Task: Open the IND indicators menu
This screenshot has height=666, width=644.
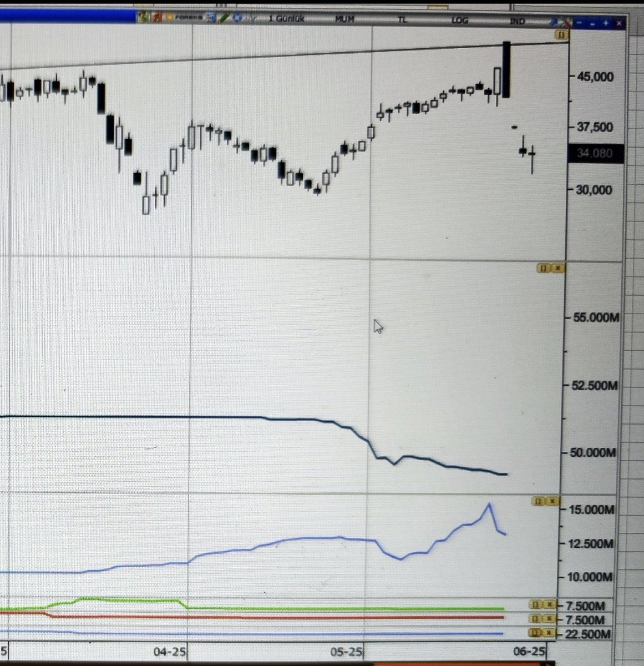Action: coord(518,21)
